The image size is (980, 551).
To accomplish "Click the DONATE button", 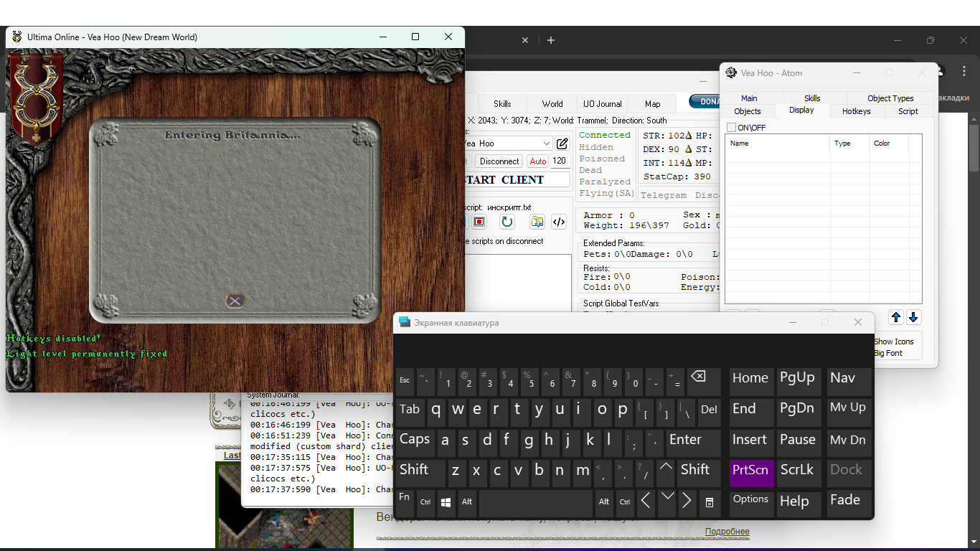I will pyautogui.click(x=705, y=102).
